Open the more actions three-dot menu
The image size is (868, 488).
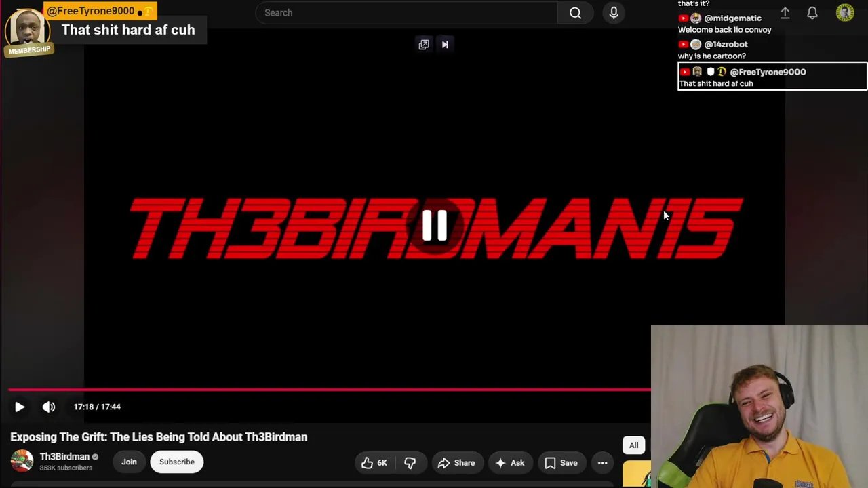coord(602,463)
